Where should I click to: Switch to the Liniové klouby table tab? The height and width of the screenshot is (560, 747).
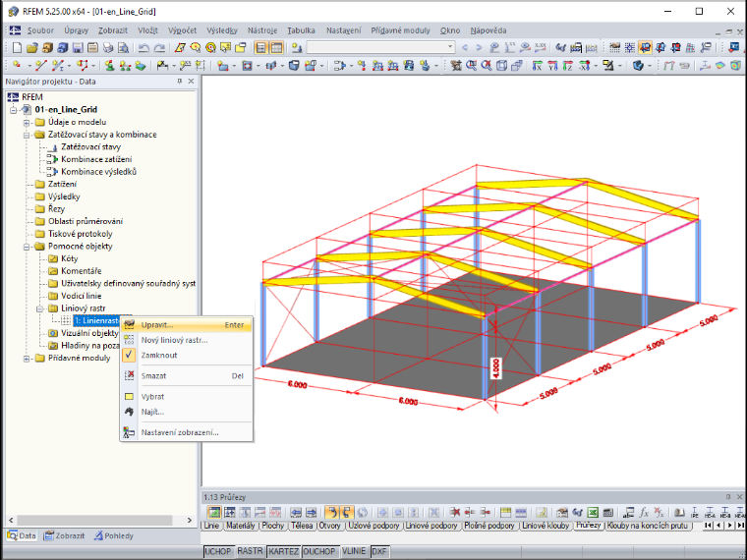point(546,526)
